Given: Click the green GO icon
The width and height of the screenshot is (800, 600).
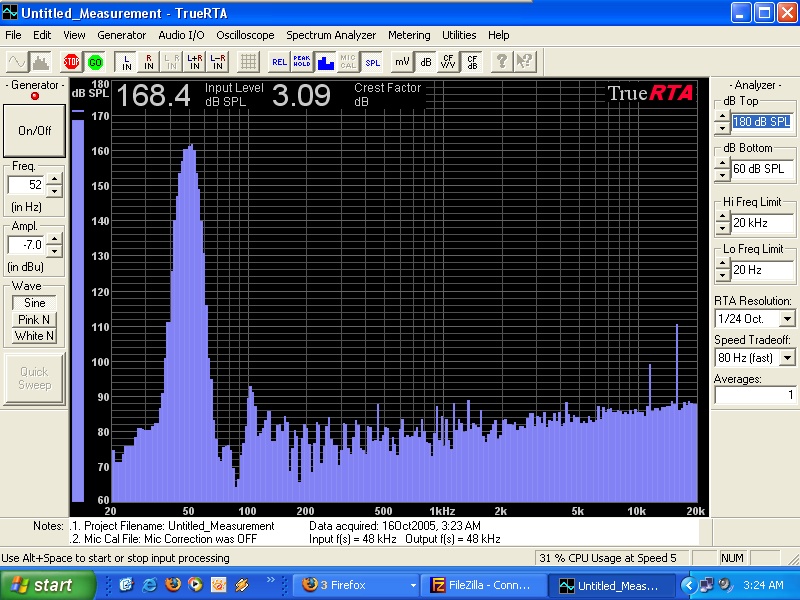Looking at the screenshot, I should point(95,62).
